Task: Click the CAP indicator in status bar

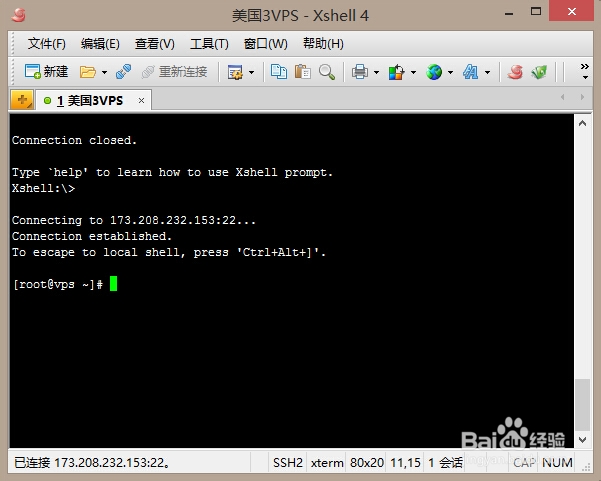Action: (x=524, y=463)
